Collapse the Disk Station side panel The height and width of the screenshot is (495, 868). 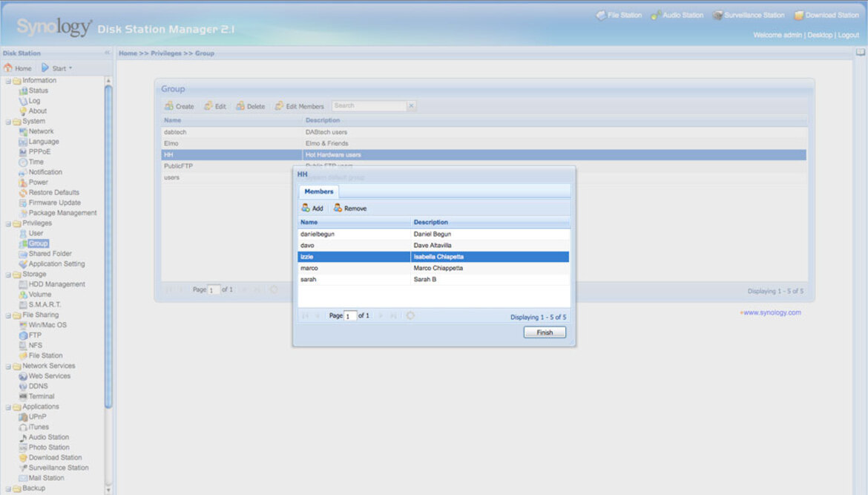click(108, 53)
